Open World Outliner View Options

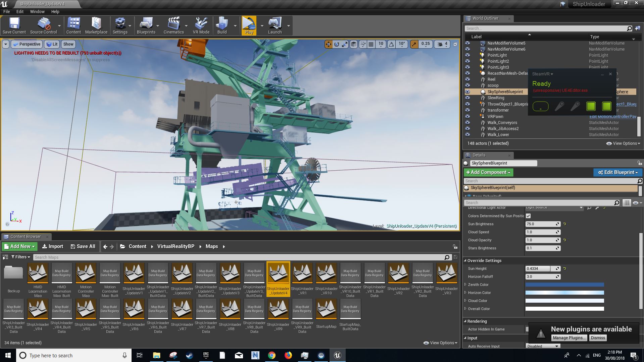[x=623, y=143]
